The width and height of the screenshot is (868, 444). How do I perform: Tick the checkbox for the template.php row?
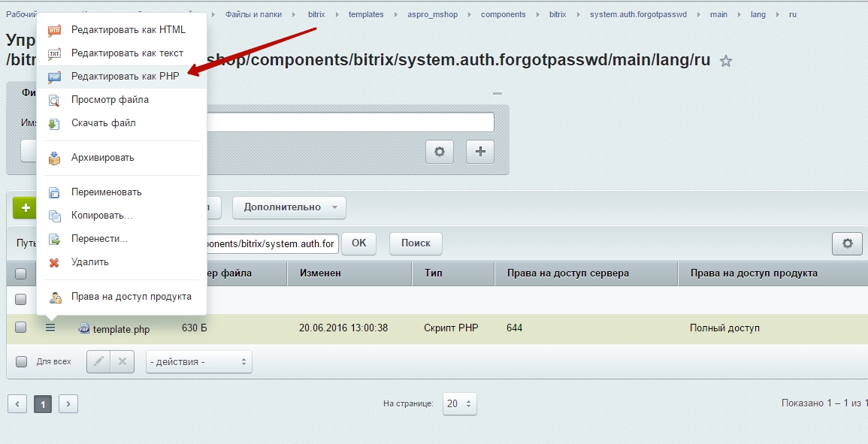click(x=21, y=328)
